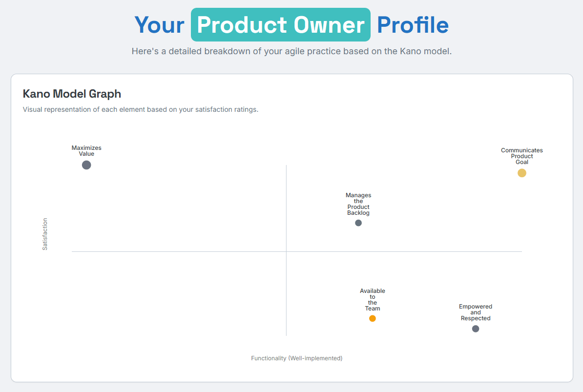The height and width of the screenshot is (392, 583).
Task: Click the Product Owner highlighted badge
Action: coord(281,24)
